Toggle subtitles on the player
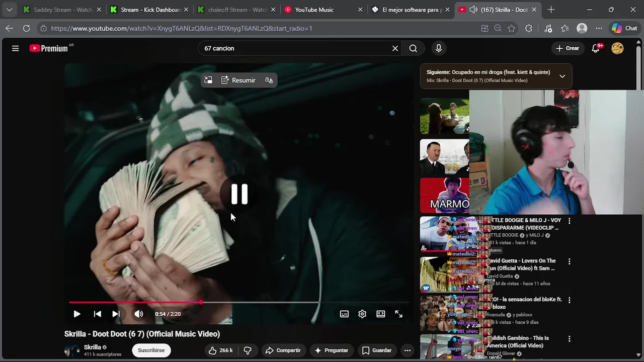 (x=344, y=314)
